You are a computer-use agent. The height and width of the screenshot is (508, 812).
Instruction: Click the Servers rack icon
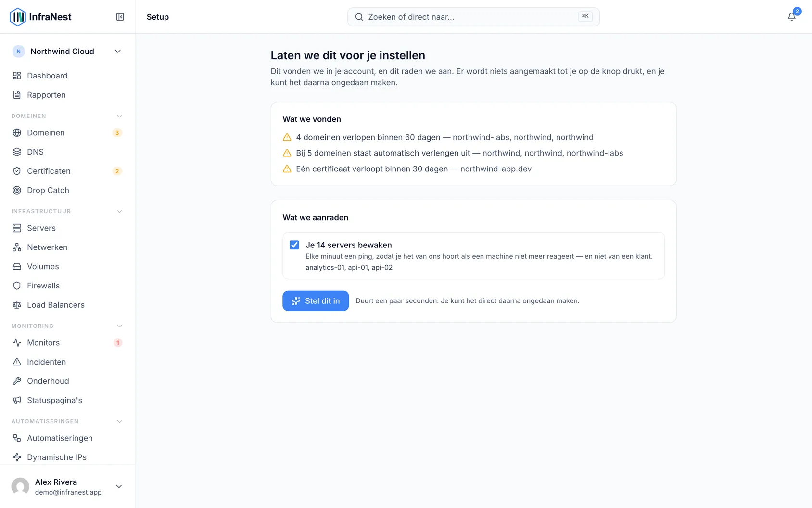click(17, 228)
